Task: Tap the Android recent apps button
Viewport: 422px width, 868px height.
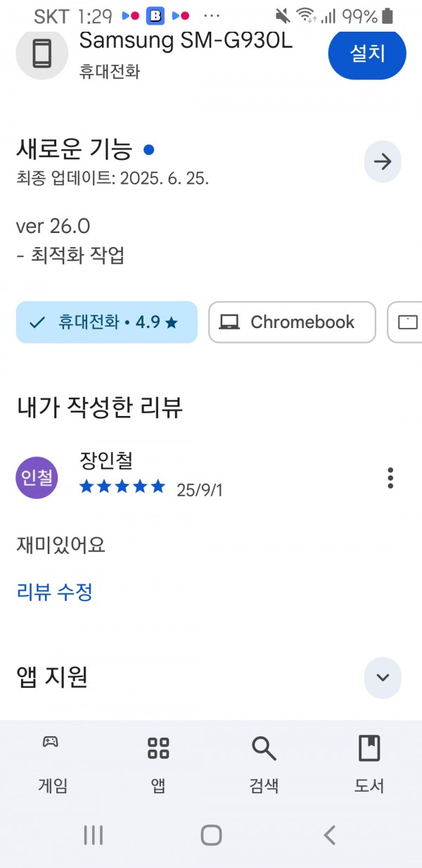Action: tap(94, 835)
